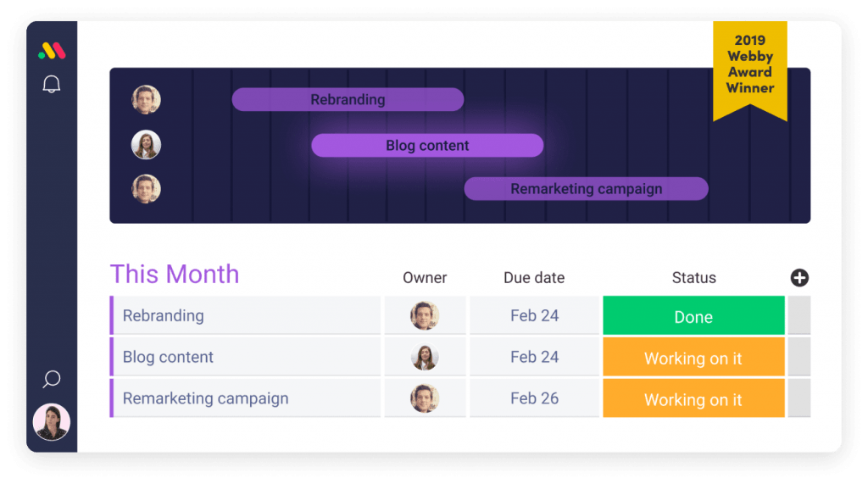
Task: Change Blog content Working on it status
Action: (693, 357)
